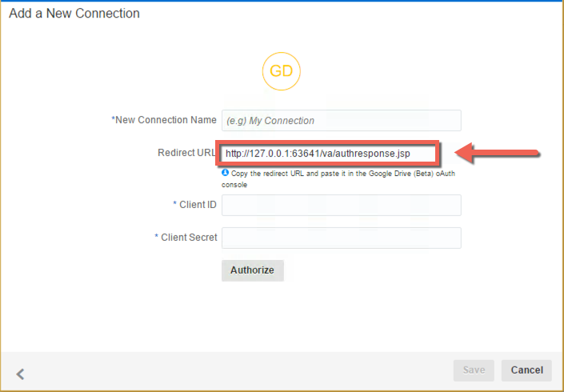Click the red arrow pointing at Redirect URL

(x=498, y=153)
